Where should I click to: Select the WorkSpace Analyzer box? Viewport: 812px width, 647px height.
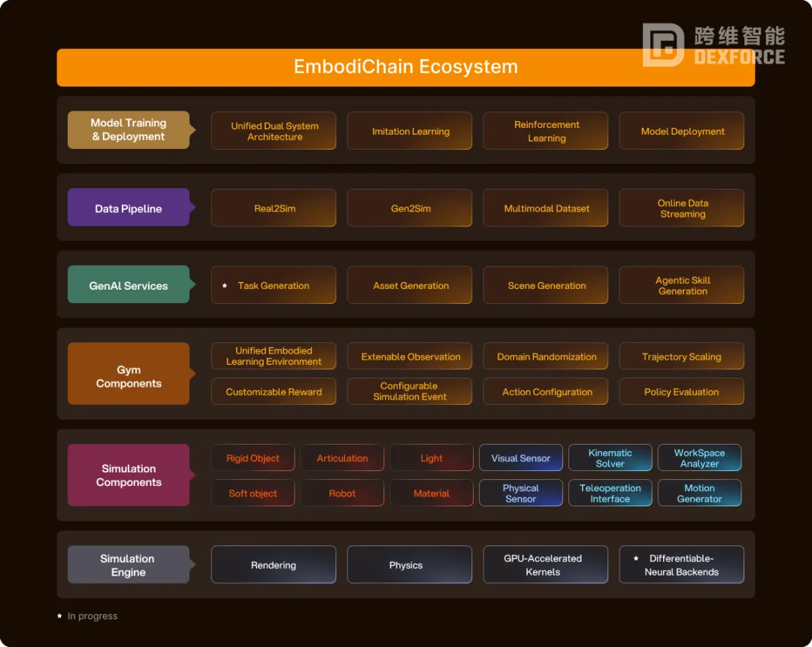pos(700,457)
